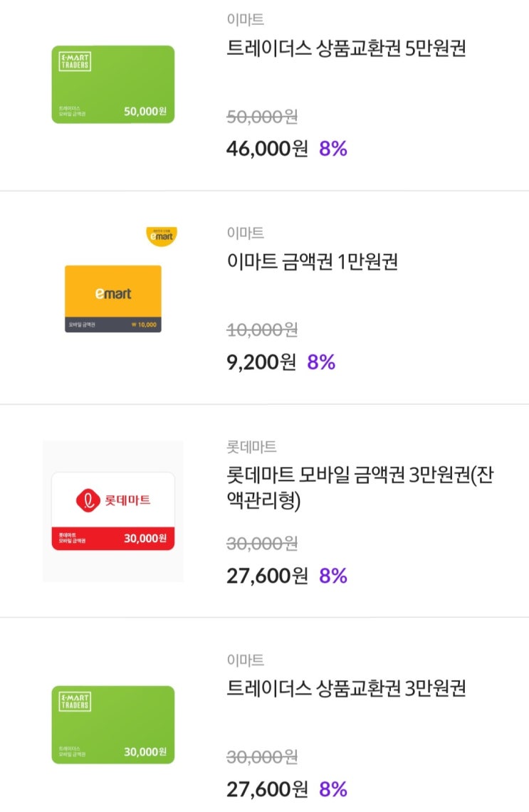Screen dimensions: 529x812
Task: Click the 롯데마트 brand label
Action: point(251,447)
